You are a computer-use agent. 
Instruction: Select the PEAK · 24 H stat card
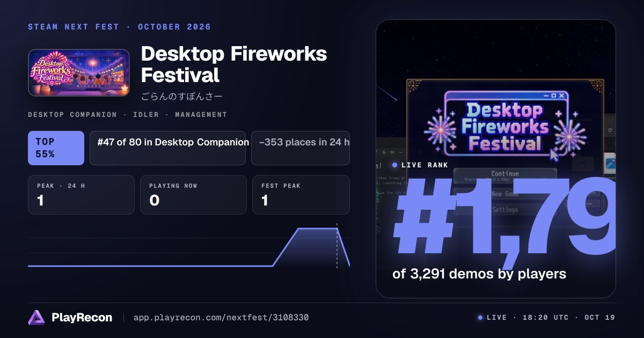(81, 195)
